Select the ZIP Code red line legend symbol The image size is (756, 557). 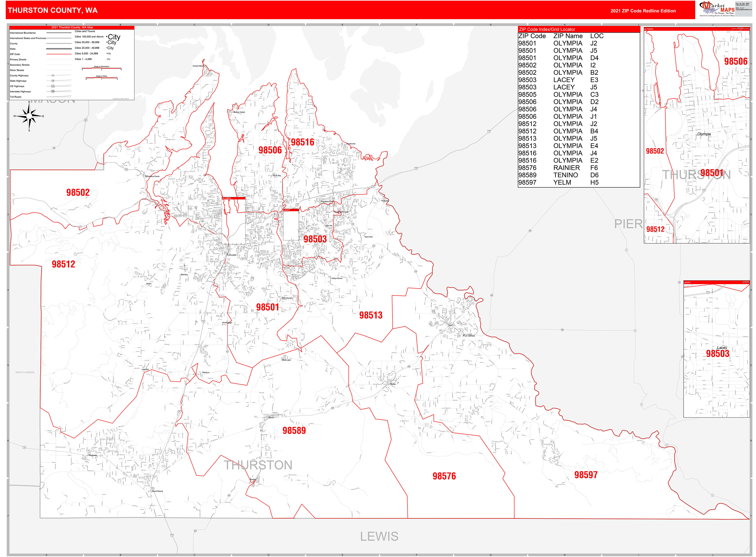click(x=59, y=54)
